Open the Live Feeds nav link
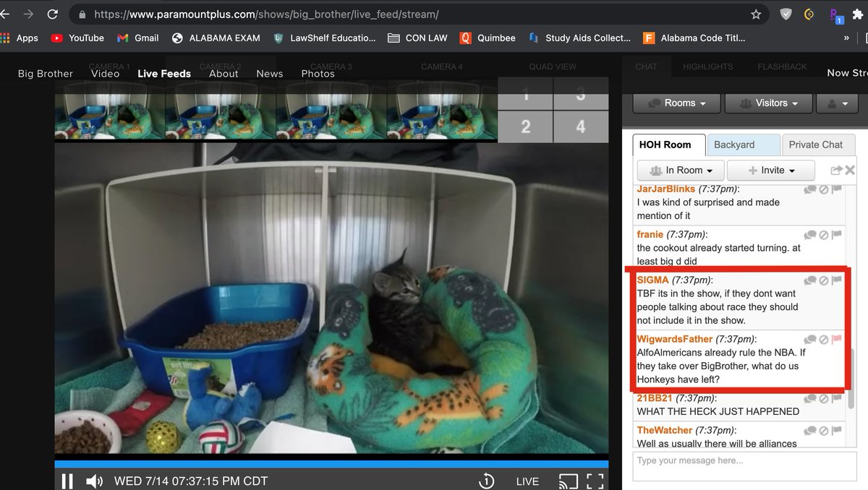 point(164,74)
